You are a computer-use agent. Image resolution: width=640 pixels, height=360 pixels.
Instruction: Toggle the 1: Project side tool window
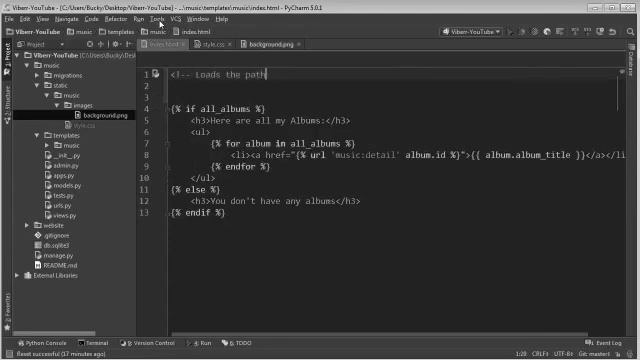(7, 58)
